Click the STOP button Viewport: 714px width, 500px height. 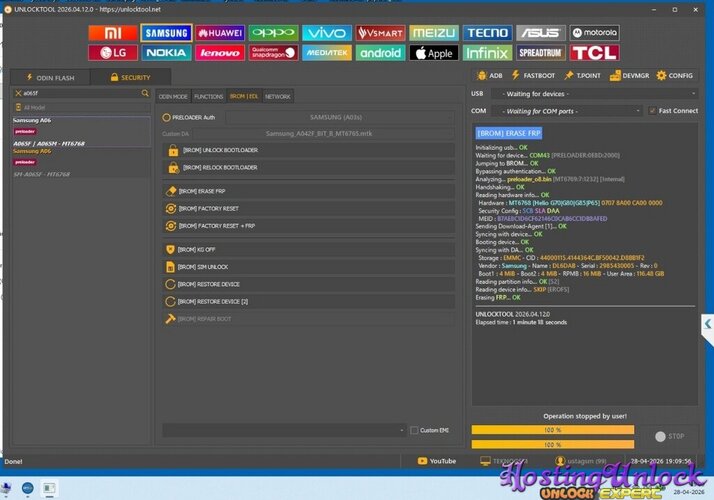669,436
